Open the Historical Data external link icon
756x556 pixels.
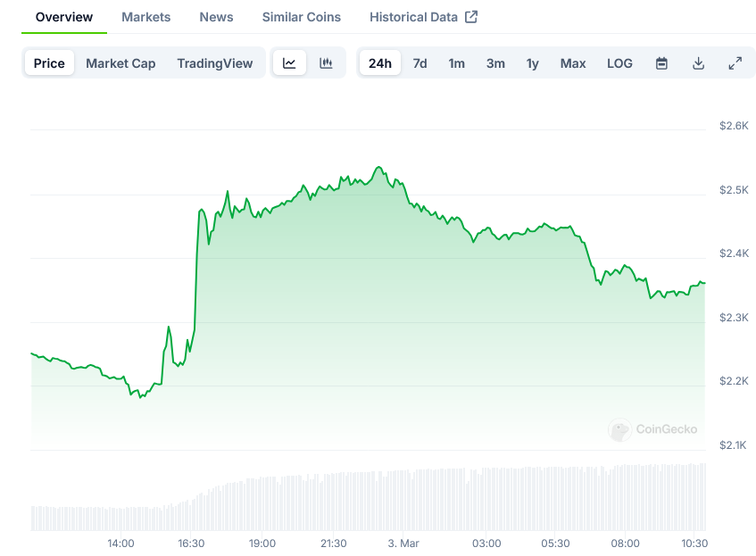[471, 17]
